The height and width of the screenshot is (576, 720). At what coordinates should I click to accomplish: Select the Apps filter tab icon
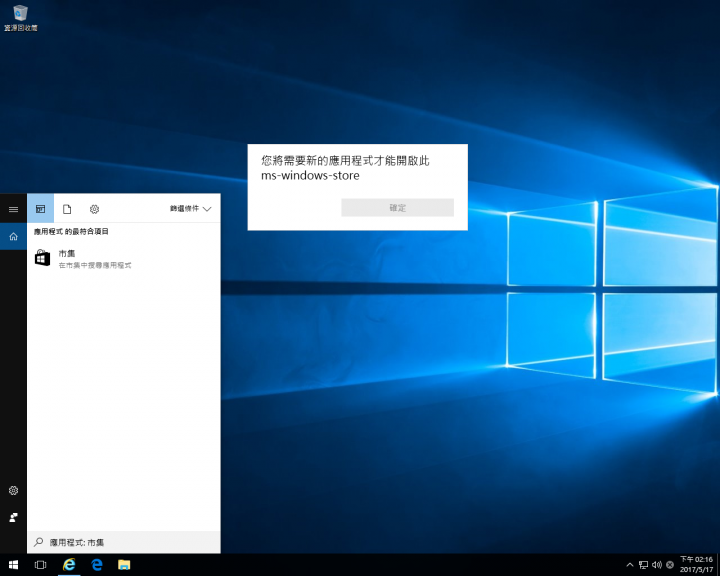(x=40, y=209)
